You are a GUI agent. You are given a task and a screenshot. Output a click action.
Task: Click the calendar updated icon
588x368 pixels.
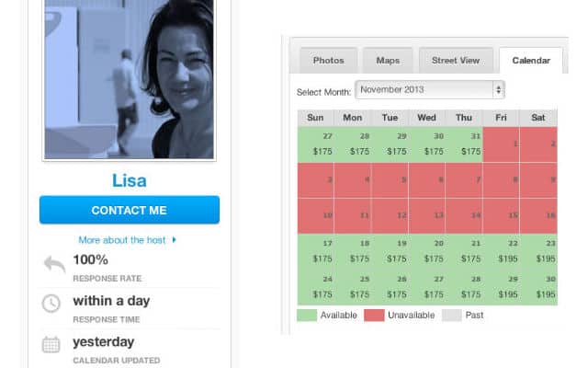point(51,344)
